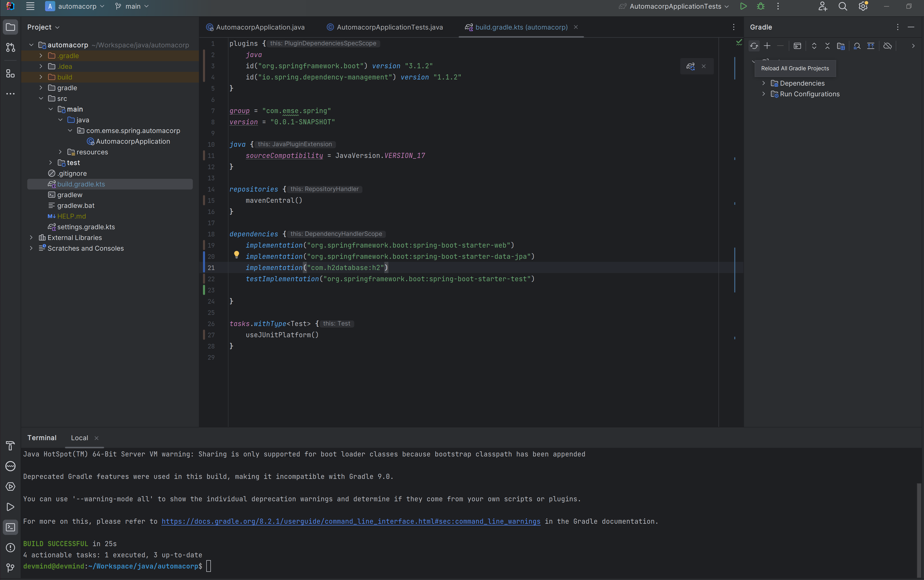Image resolution: width=924 pixels, height=580 pixels.
Task: Open the Run tool window icon
Action: pyautogui.click(x=10, y=507)
